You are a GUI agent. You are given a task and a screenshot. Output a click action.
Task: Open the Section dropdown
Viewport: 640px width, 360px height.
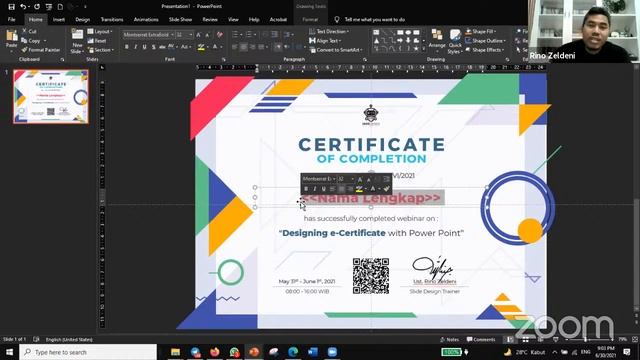[x=100, y=50]
